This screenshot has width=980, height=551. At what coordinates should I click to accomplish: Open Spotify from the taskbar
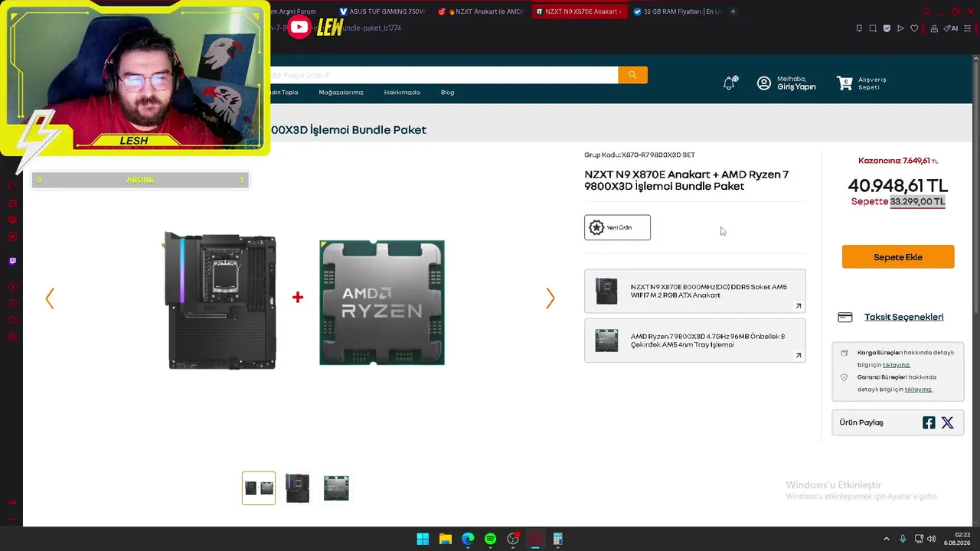pos(490,539)
